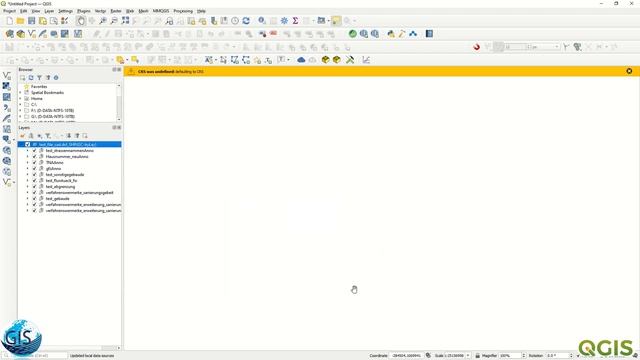Toggle visibility of gfsAnno layer
Image resolution: width=640 pixels, height=360 pixels.
34,169
